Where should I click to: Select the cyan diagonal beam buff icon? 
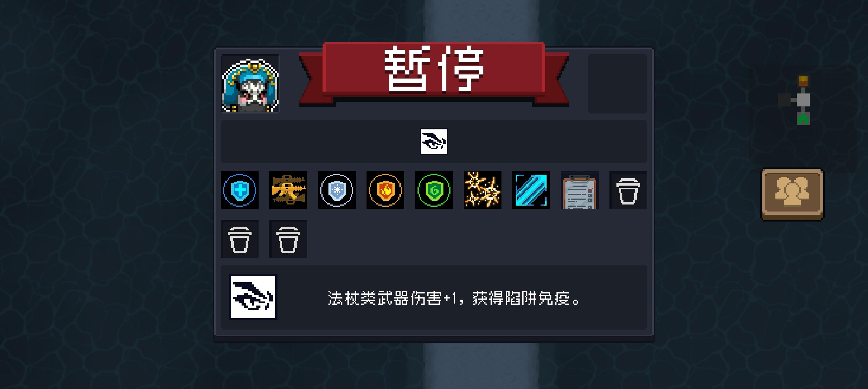tap(531, 190)
